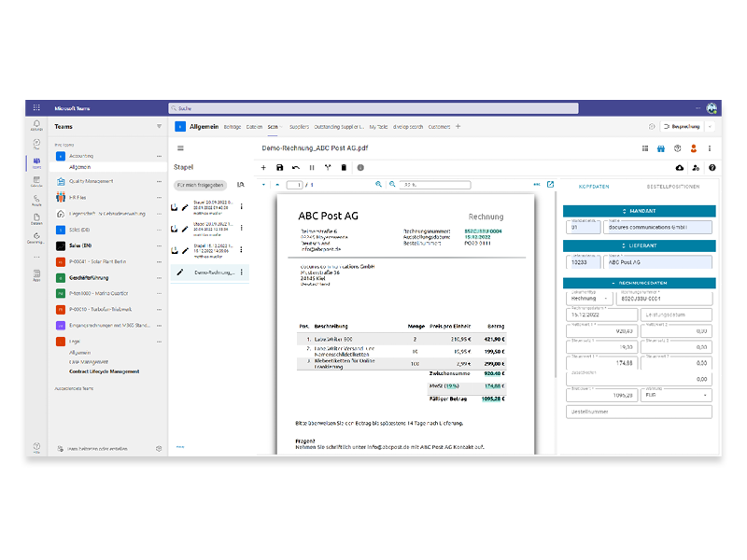This screenshot has width=747, height=560.
Task: Toggle the Stapel hamburger menu
Action: tap(180, 148)
